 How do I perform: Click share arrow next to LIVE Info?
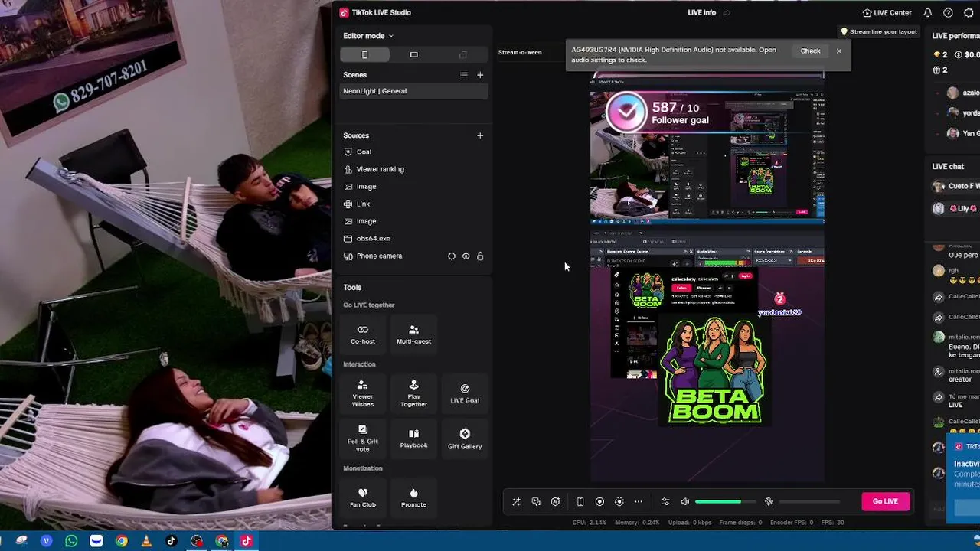727,13
